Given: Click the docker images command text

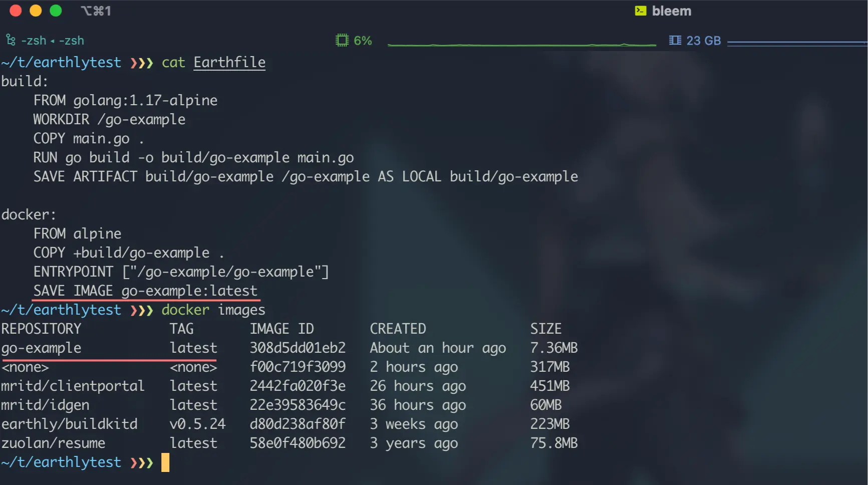Looking at the screenshot, I should click(x=213, y=310).
